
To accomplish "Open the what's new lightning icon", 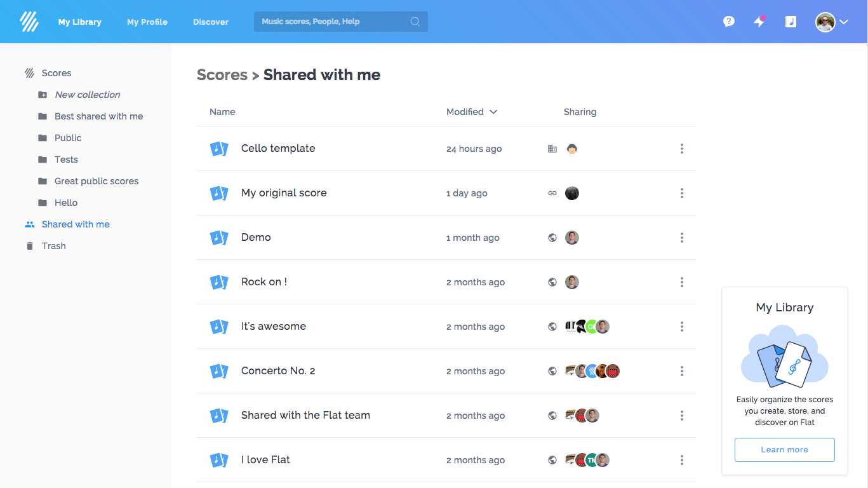I will coord(759,22).
